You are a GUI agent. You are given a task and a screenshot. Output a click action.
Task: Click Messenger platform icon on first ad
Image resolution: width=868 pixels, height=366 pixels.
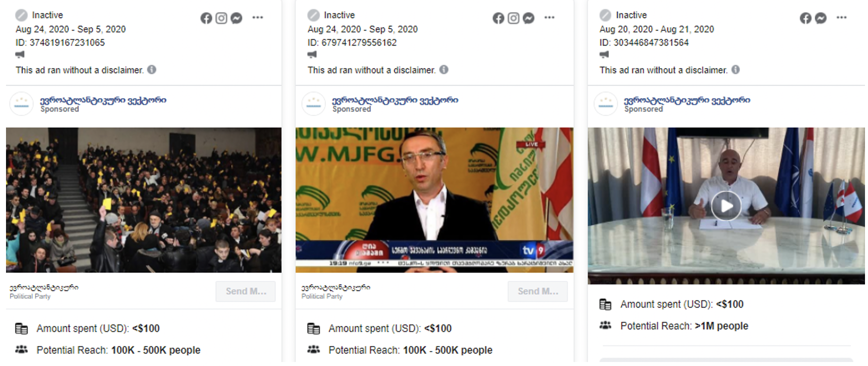(236, 18)
